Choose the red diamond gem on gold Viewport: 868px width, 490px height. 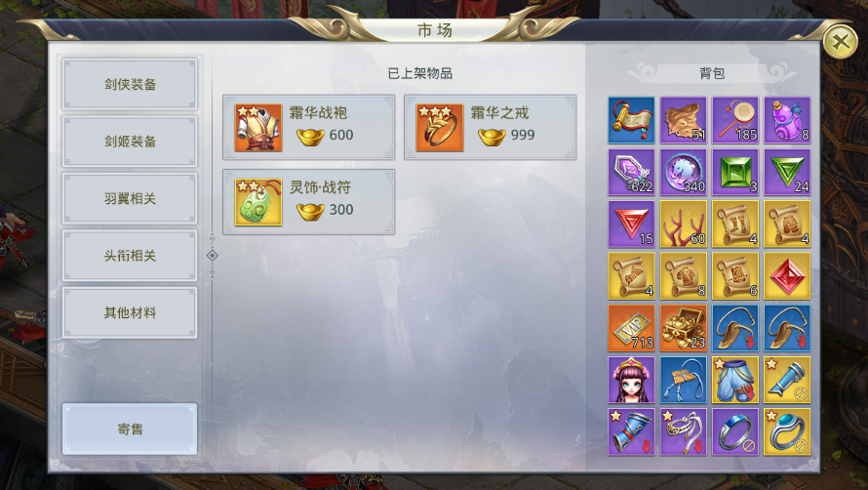(x=787, y=276)
